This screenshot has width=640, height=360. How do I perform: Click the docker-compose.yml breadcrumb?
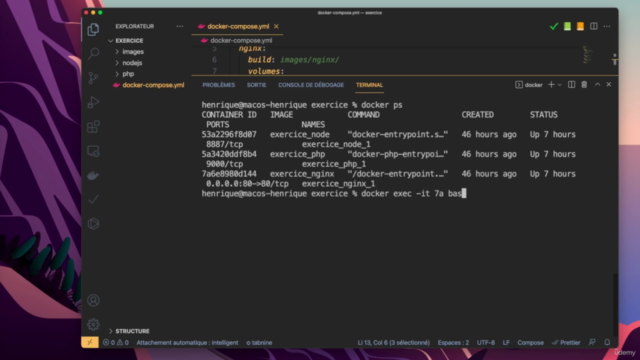tap(241, 40)
